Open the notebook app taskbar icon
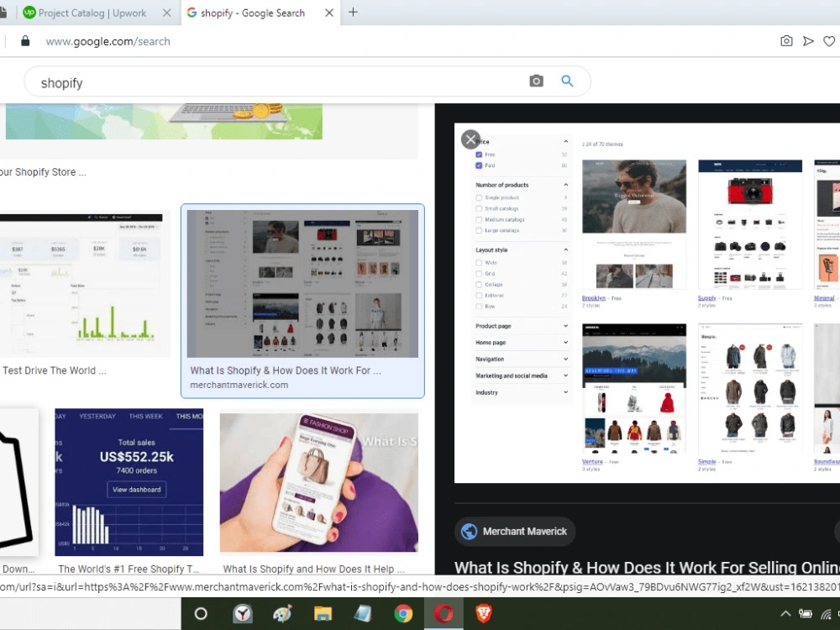The width and height of the screenshot is (840, 630). point(363,614)
